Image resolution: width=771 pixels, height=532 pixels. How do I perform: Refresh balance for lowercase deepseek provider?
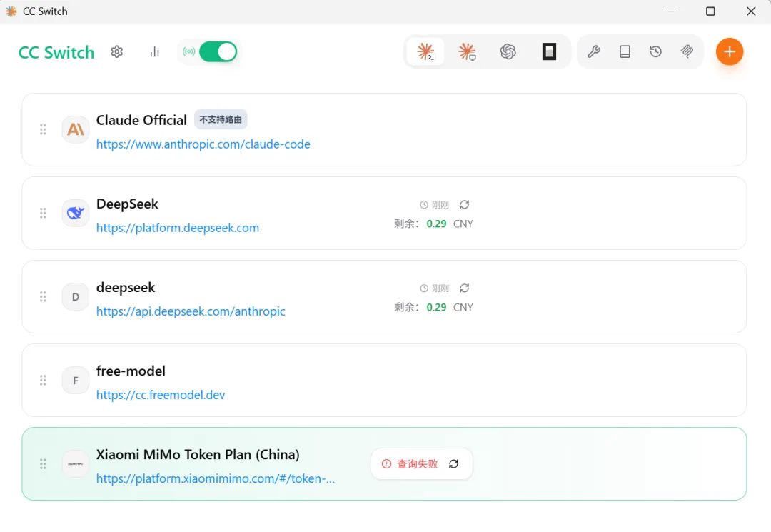coord(465,288)
